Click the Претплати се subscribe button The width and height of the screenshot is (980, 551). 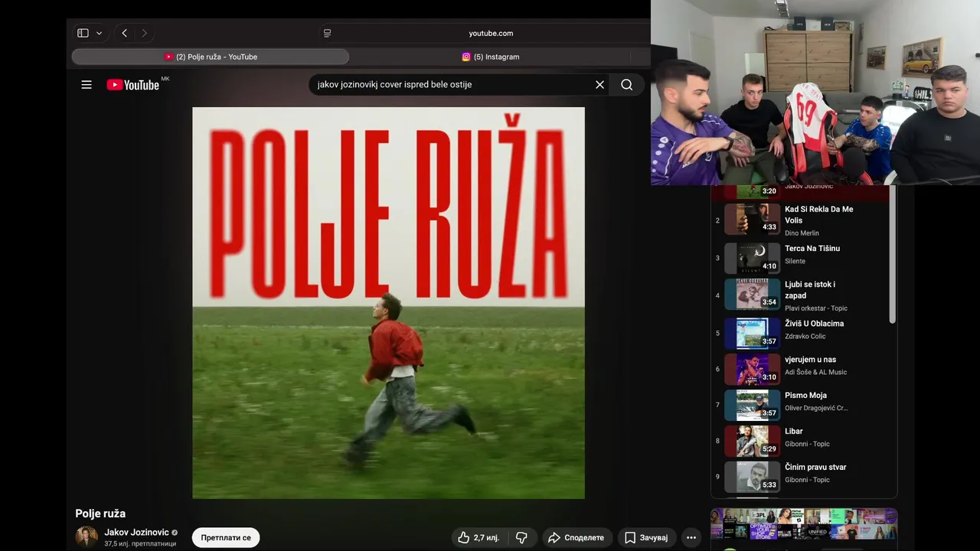pos(226,538)
